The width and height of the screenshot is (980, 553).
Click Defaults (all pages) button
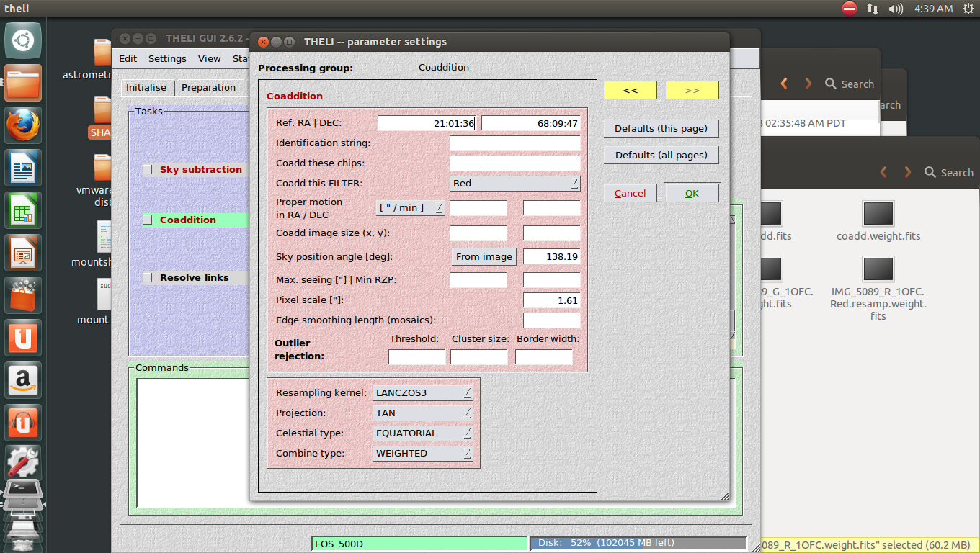(x=661, y=155)
